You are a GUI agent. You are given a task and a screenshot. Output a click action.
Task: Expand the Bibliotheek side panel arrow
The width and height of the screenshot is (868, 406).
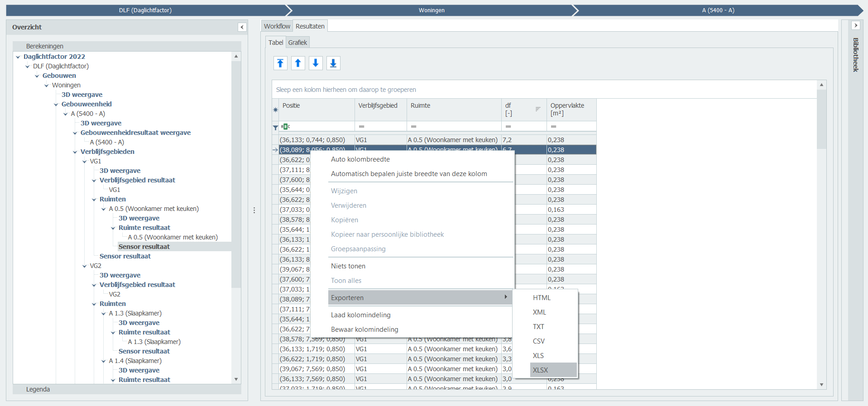click(x=855, y=26)
